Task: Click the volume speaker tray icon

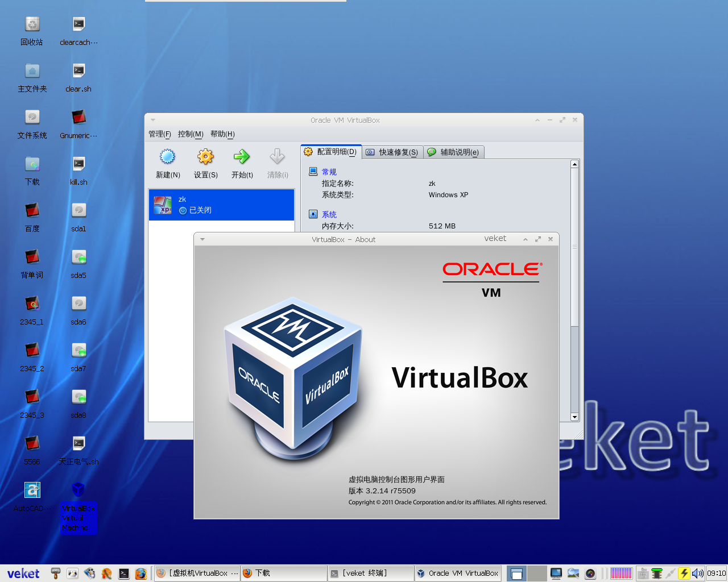Action: click(697, 573)
